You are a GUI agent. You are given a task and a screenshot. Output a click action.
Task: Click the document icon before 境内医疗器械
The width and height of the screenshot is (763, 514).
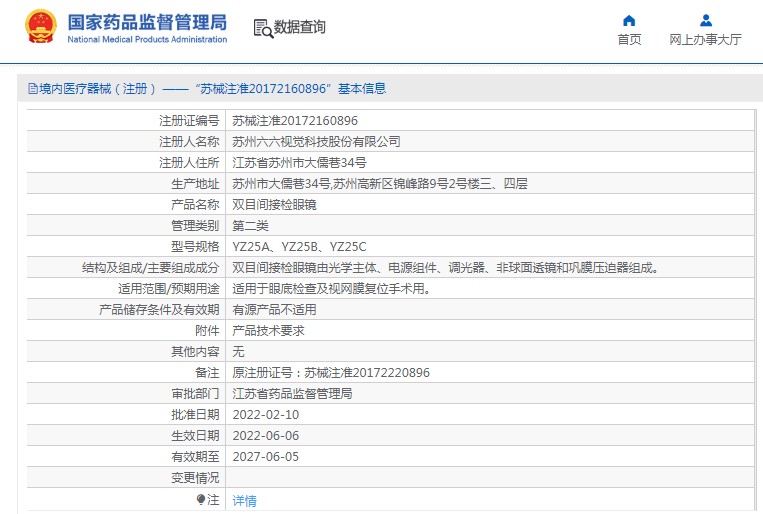[x=33, y=89]
